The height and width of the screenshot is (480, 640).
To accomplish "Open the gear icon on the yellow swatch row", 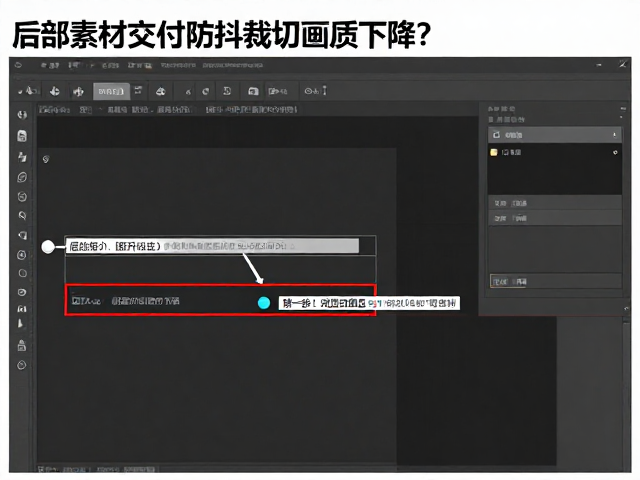I will tap(615, 152).
